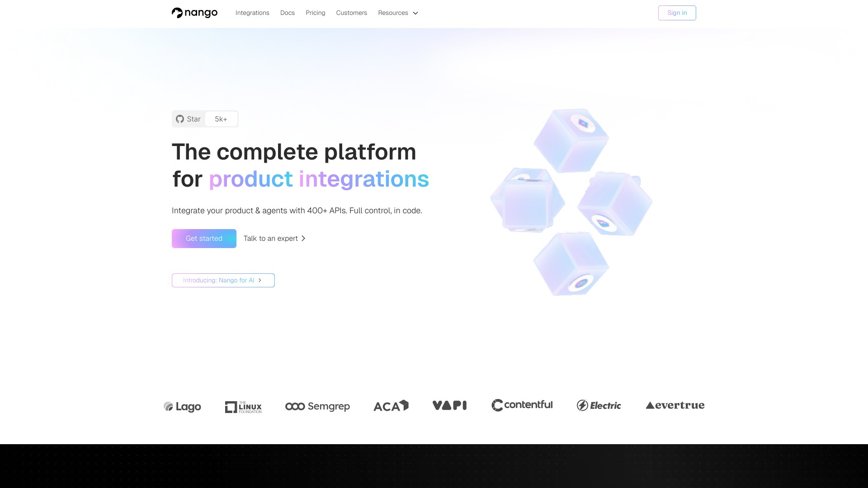Click the Linux Foundation logo
This screenshot has height=488, width=868.
[x=243, y=407]
